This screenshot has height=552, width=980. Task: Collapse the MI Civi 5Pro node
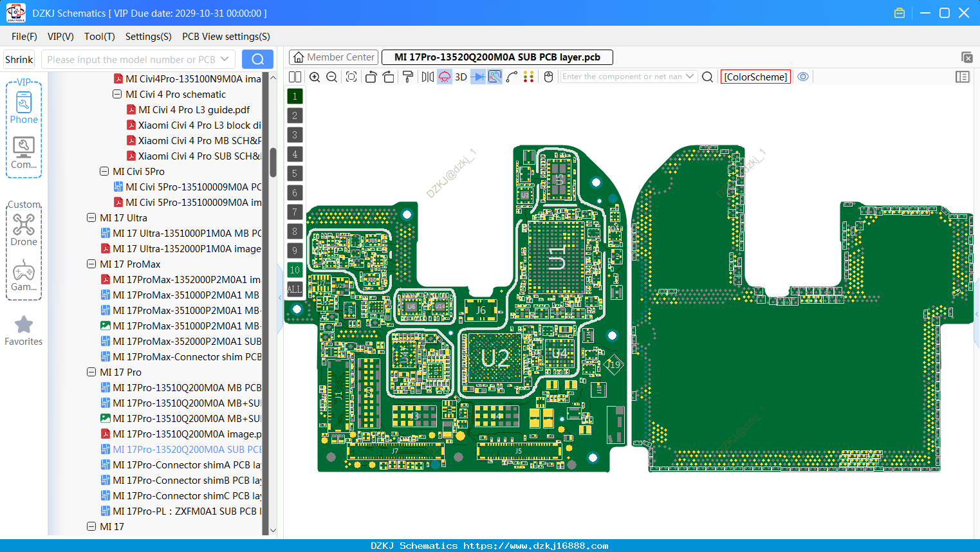click(104, 171)
